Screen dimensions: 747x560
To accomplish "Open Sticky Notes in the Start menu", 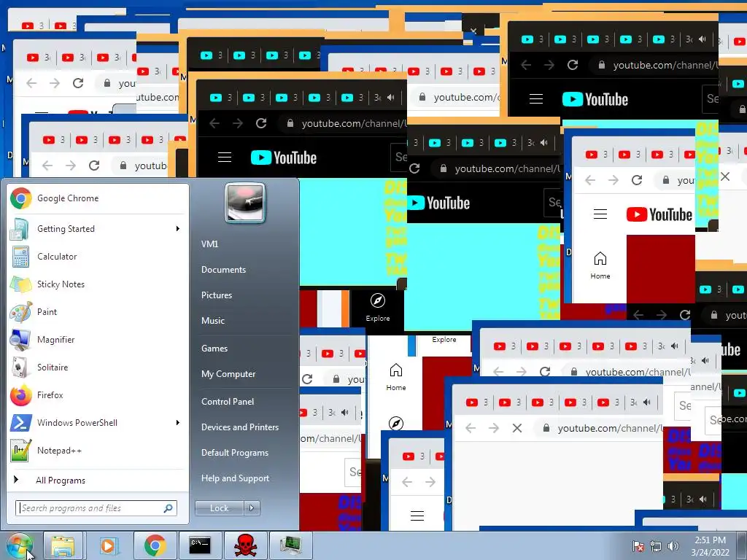I will pos(98,284).
